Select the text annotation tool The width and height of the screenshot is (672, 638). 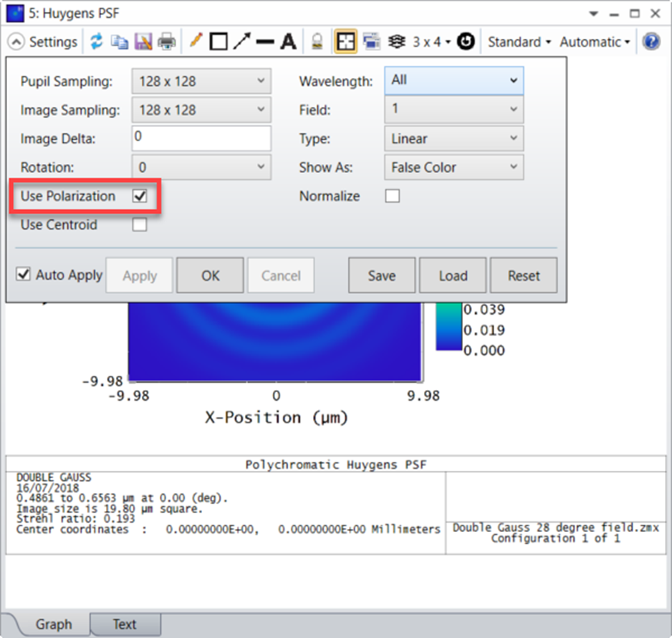[x=287, y=42]
